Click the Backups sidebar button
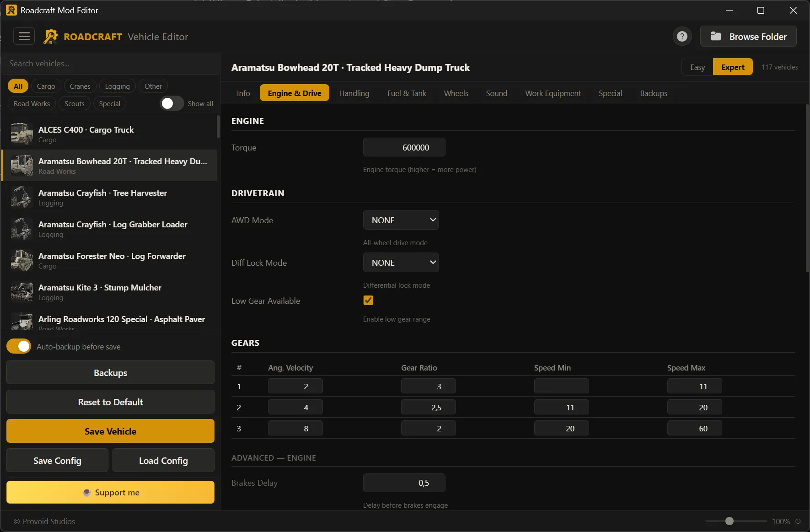This screenshot has width=810, height=532. click(110, 372)
